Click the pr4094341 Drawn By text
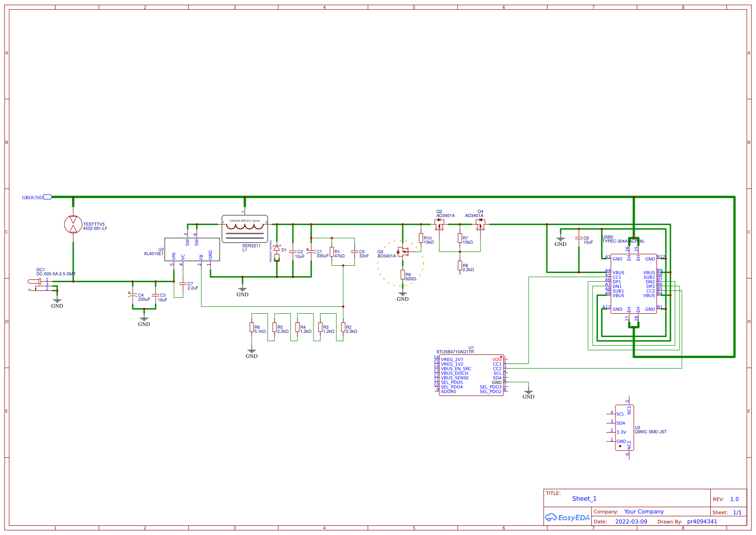Image resolution: width=756 pixels, height=535 pixels. pyautogui.click(x=701, y=521)
